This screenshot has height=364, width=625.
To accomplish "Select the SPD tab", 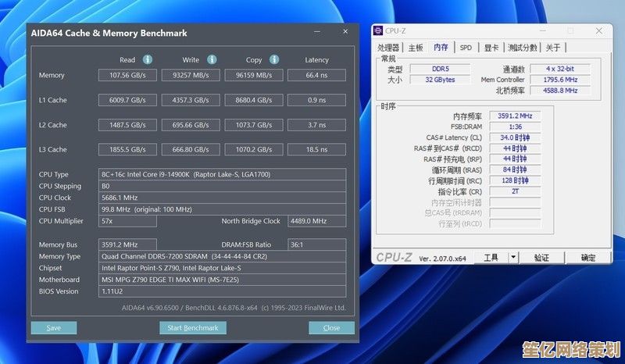I will pyautogui.click(x=466, y=48).
